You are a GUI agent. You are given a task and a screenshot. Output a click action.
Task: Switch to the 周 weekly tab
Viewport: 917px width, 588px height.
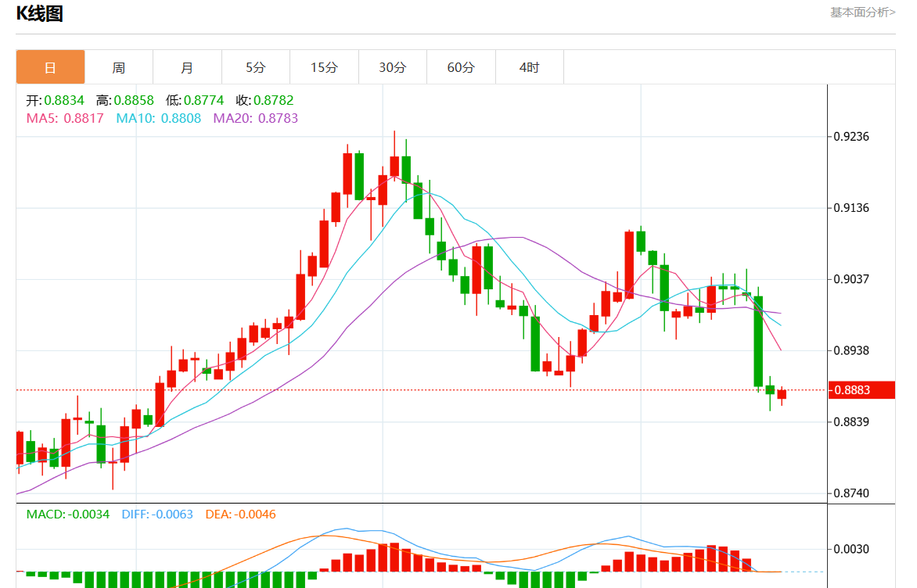(x=119, y=67)
